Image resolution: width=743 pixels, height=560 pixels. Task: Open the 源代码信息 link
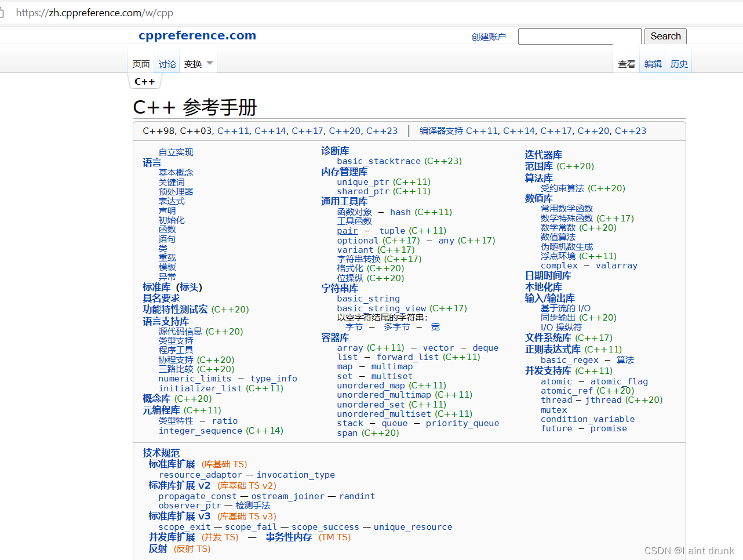click(x=180, y=331)
